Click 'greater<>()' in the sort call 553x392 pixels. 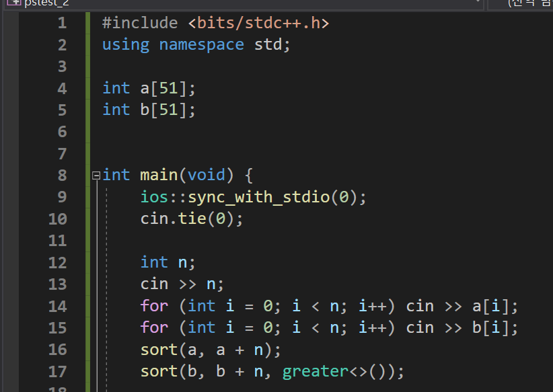point(338,372)
